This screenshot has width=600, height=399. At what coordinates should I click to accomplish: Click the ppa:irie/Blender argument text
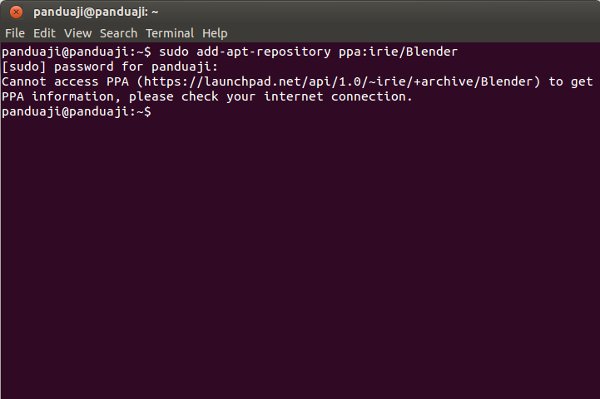pos(398,52)
